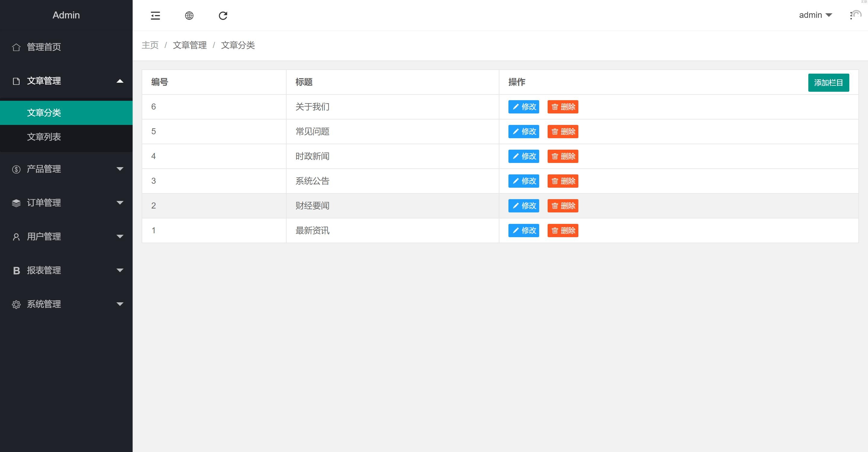This screenshot has height=452, width=868.
Task: Click the dollar icon for 产品管理
Action: coord(16,169)
